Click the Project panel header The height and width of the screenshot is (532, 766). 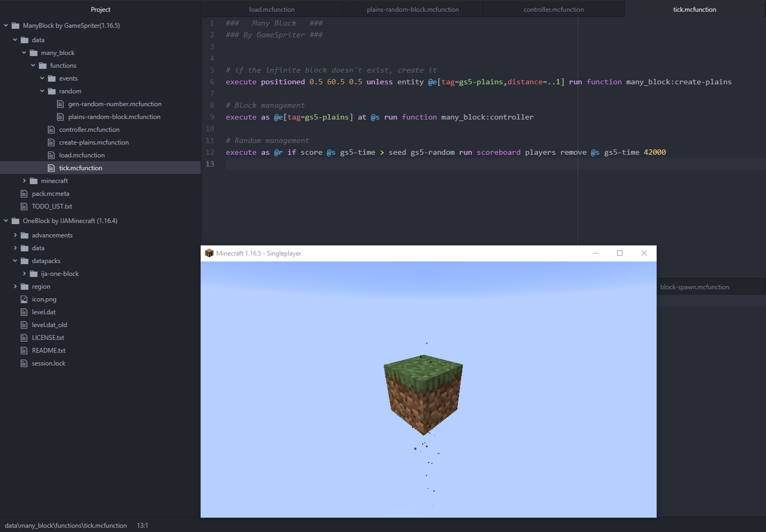100,9
